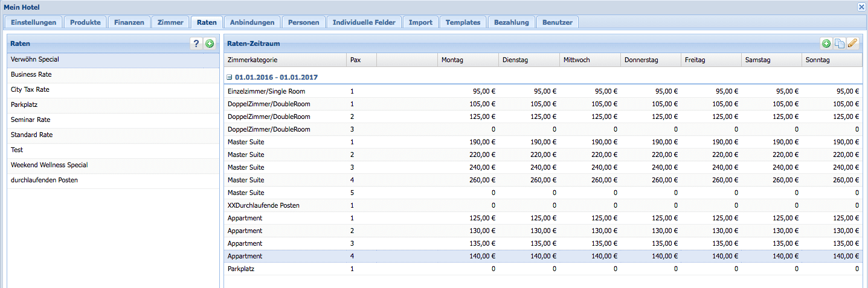Open help for the Raten panel

196,43
